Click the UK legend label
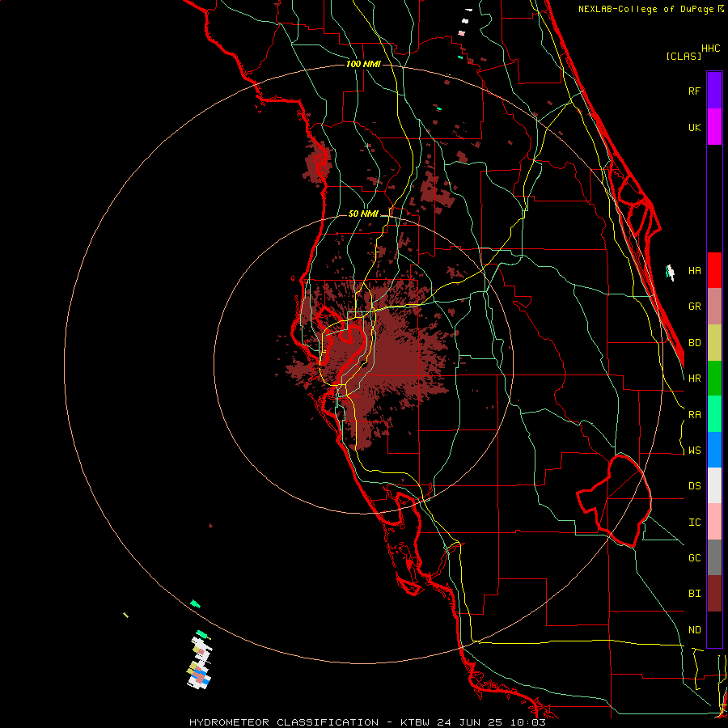This screenshot has width=728, height=728. (x=694, y=127)
